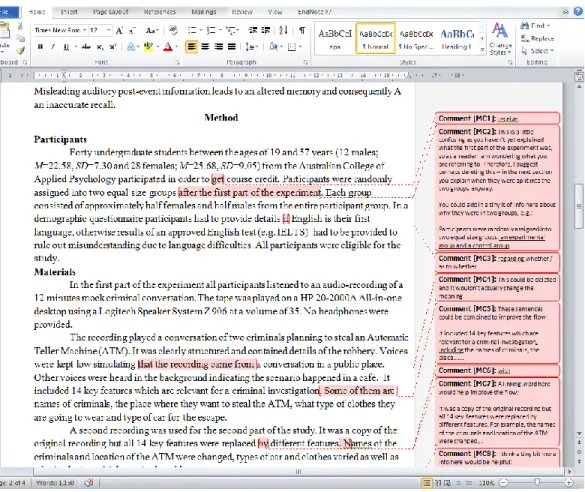Cut selection with scissors icon
Viewport: 585px width, 492px height.
click(x=21, y=26)
